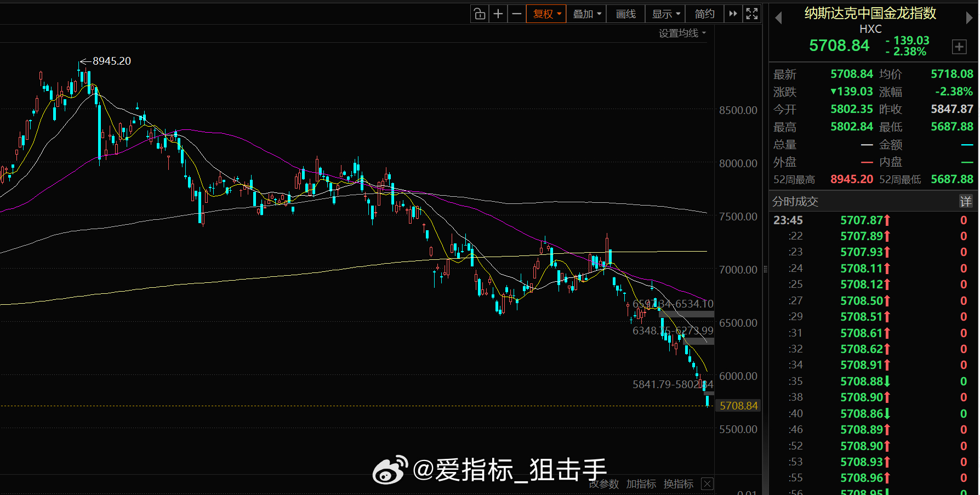Select the :40 trade row at 5708.86

[x=873, y=413]
